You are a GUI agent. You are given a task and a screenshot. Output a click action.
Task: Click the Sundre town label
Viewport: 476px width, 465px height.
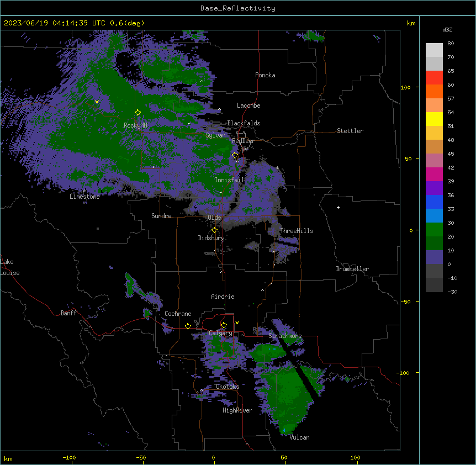pos(161,216)
